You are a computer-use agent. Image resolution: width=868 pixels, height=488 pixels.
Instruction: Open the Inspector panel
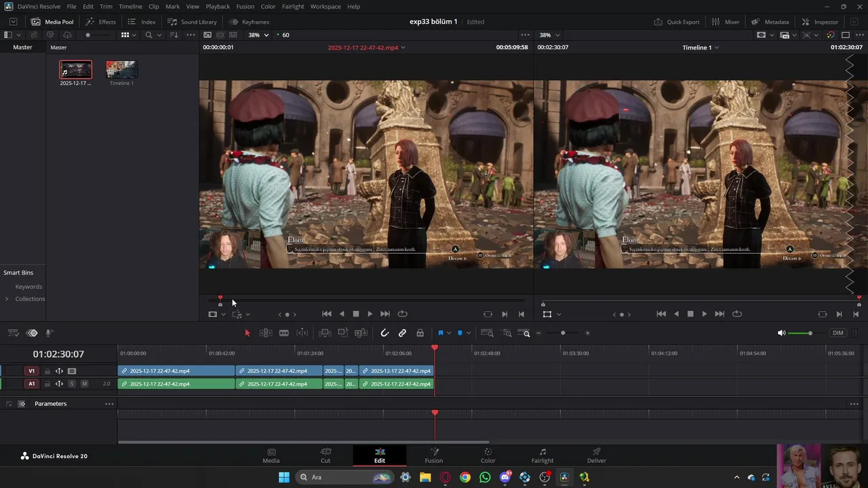[820, 22]
